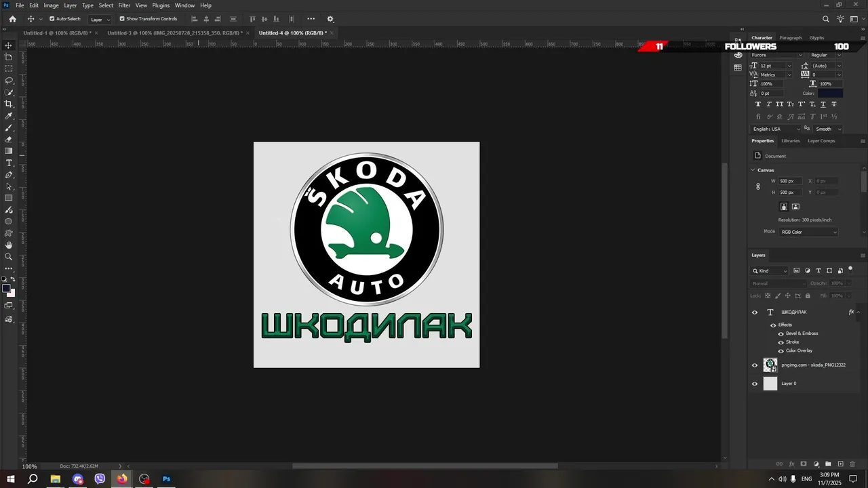This screenshot has width=868, height=488.
Task: Lock layer position icon
Action: pyautogui.click(x=787, y=296)
